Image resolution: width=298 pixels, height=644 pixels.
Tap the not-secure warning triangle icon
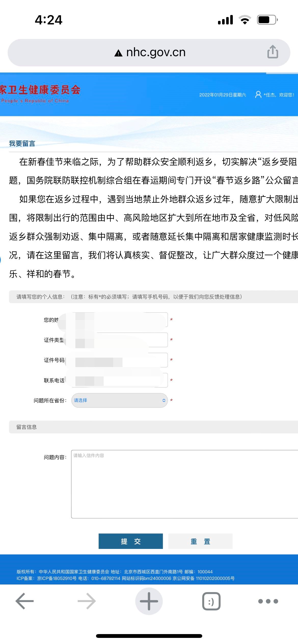tap(118, 53)
